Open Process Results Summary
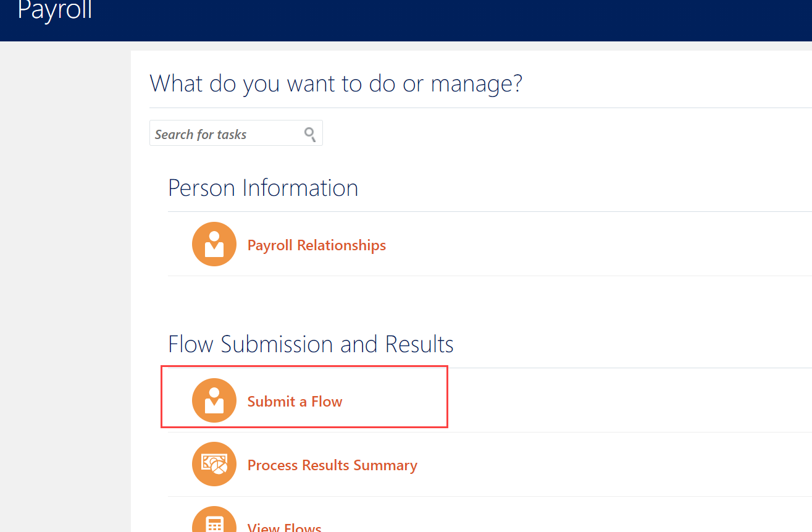Image resolution: width=812 pixels, height=532 pixels. click(x=332, y=465)
